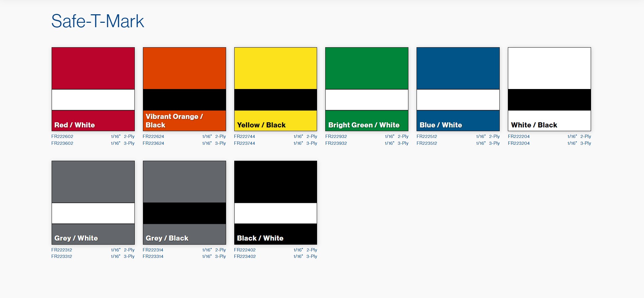Click the 3-Ply text in the FR223314 row
Viewport: 644px width, 298px height.
pyautogui.click(x=220, y=257)
